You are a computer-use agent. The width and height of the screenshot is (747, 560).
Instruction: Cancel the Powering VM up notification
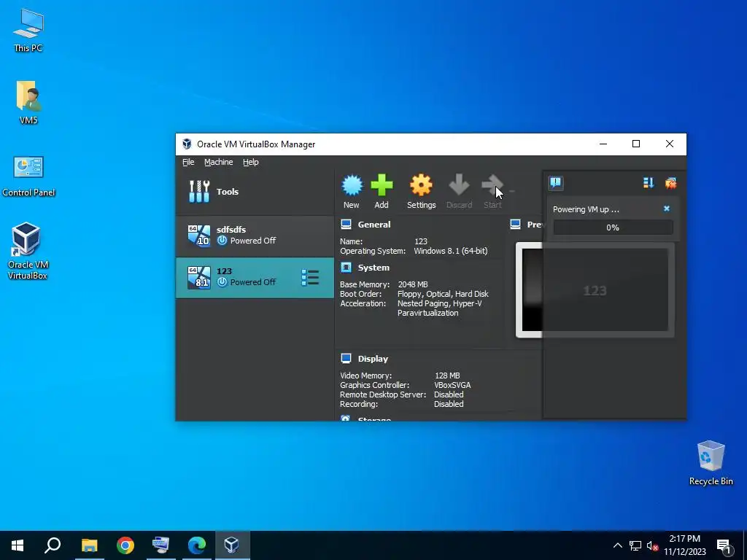pyautogui.click(x=667, y=209)
